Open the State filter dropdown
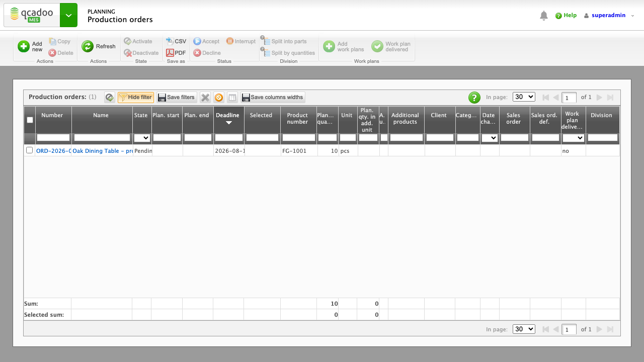 coord(142,138)
